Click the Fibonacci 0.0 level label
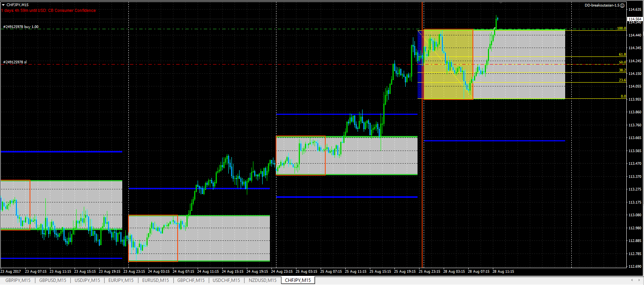 click(623, 96)
